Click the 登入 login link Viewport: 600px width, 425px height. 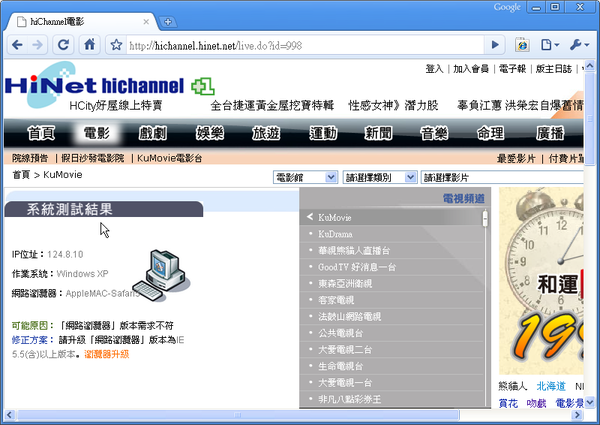(x=434, y=69)
